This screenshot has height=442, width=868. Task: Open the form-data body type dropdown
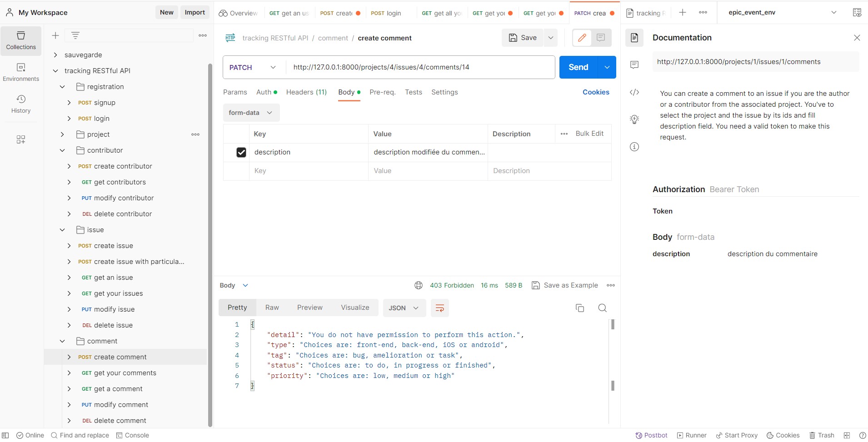(251, 113)
